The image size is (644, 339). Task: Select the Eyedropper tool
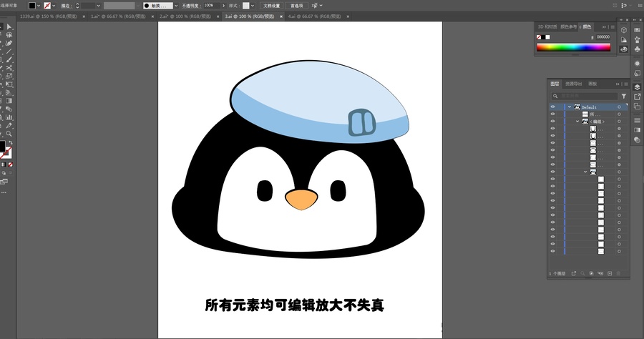9,126
